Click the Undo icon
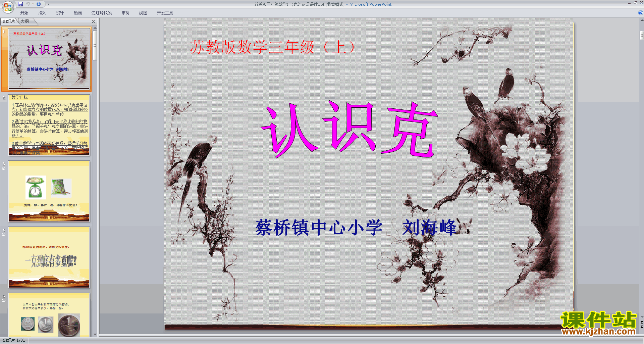 coord(28,4)
